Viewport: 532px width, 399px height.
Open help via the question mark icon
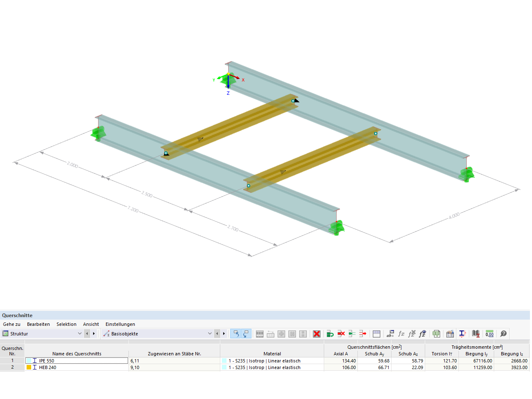[503, 333]
